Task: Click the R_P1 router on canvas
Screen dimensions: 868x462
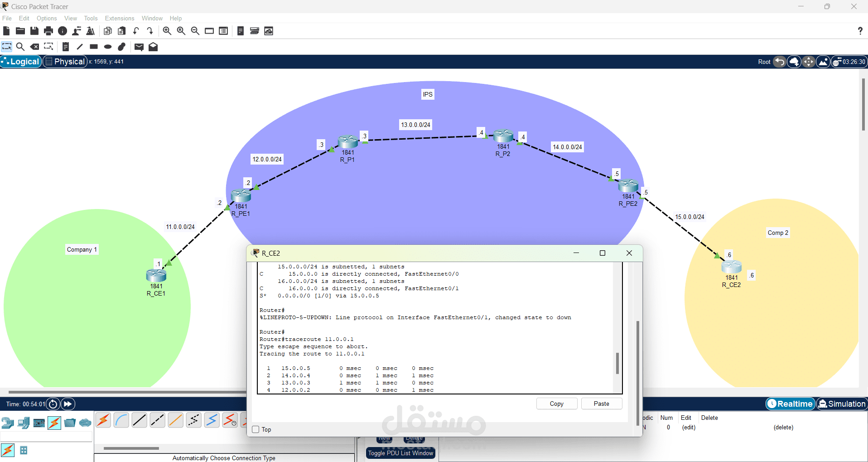Action: (x=348, y=141)
